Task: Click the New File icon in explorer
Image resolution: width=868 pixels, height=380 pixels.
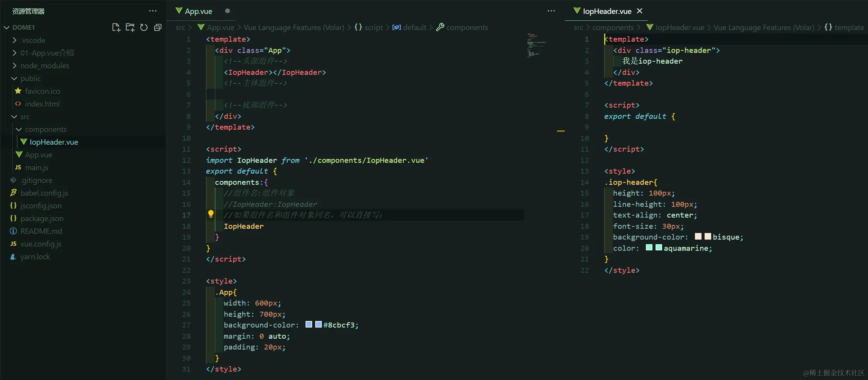Action: click(x=116, y=27)
